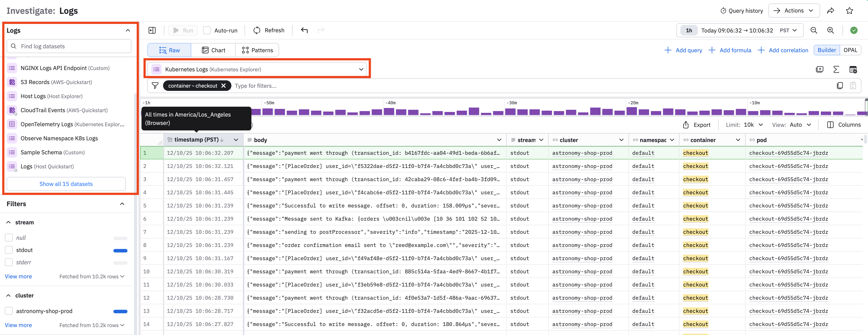This screenshot has height=335, width=868.
Task: Click the sigma aggregate icon
Action: point(836,69)
